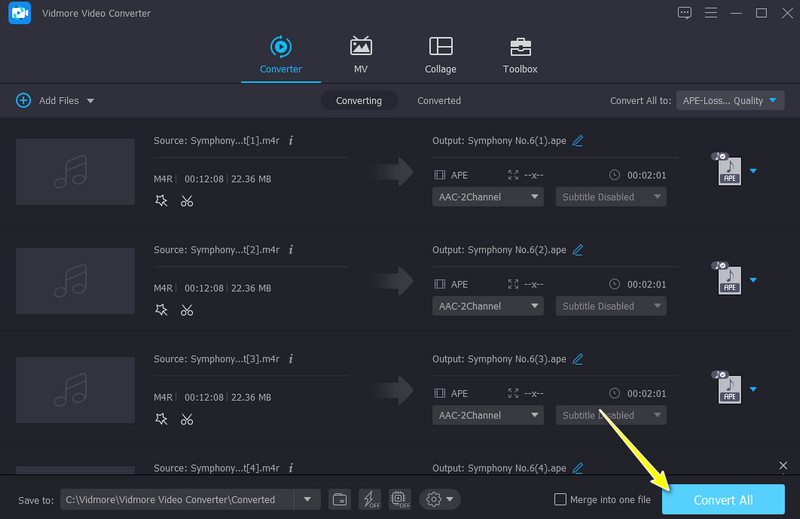
Task: Click the scissors cut icon for Symphony [1]
Action: coord(187,201)
